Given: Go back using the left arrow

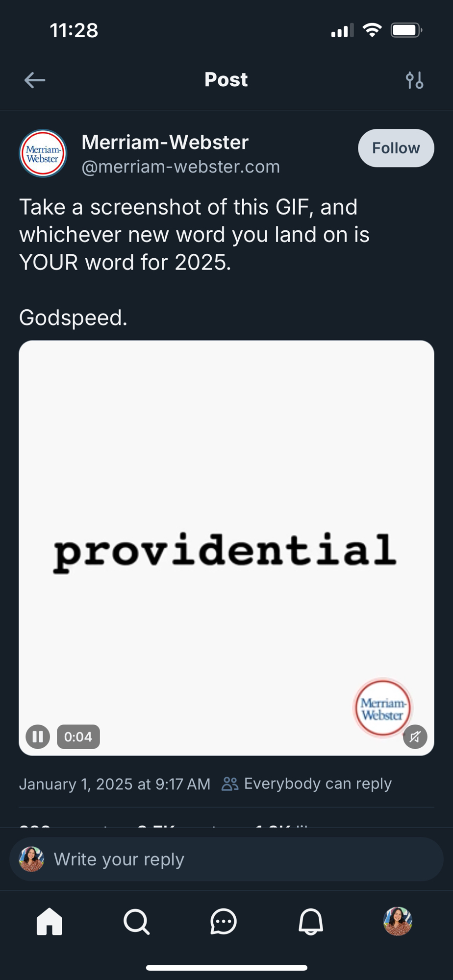Looking at the screenshot, I should click(35, 80).
